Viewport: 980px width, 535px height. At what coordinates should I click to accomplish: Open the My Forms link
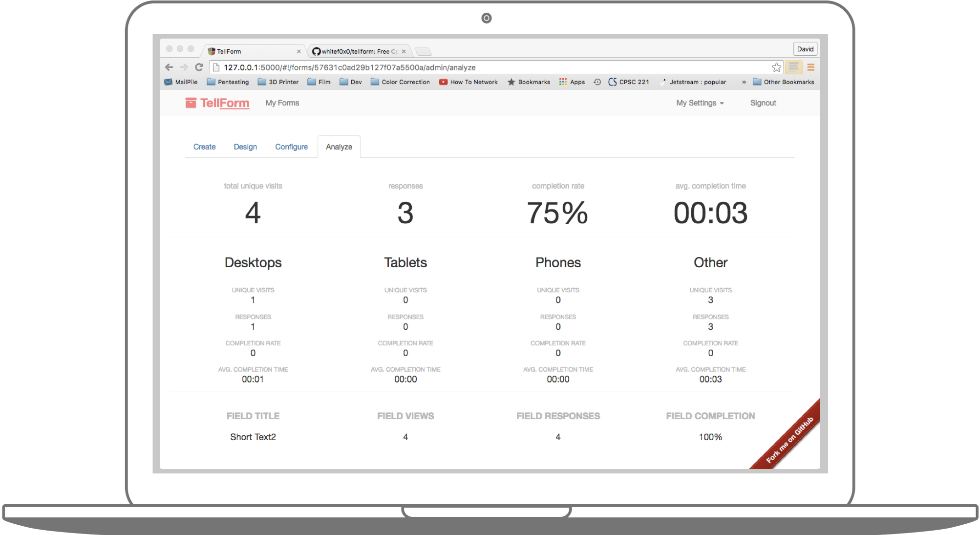(x=282, y=103)
